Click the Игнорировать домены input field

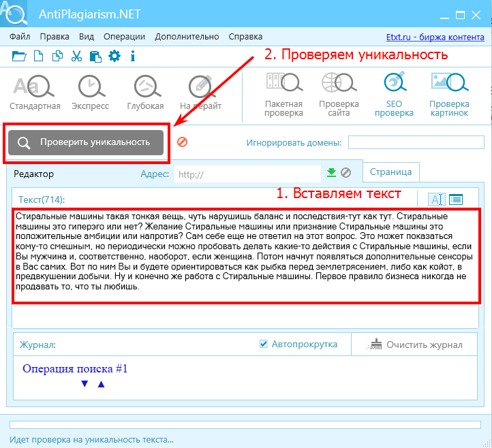(416, 142)
